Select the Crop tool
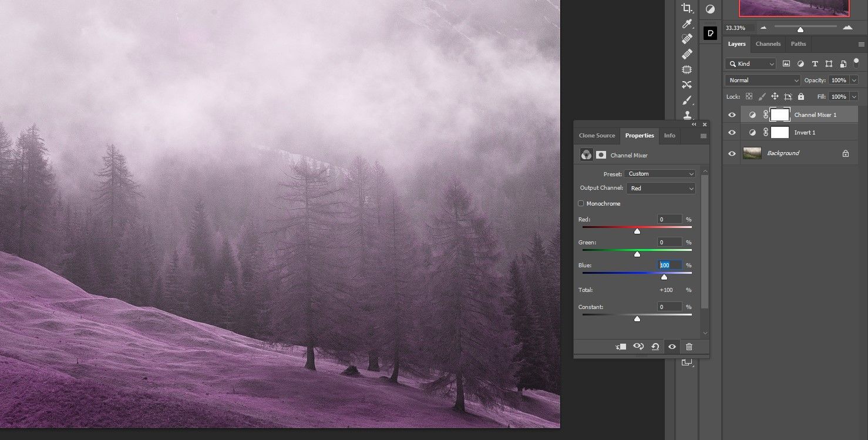The image size is (868, 440). (687, 8)
